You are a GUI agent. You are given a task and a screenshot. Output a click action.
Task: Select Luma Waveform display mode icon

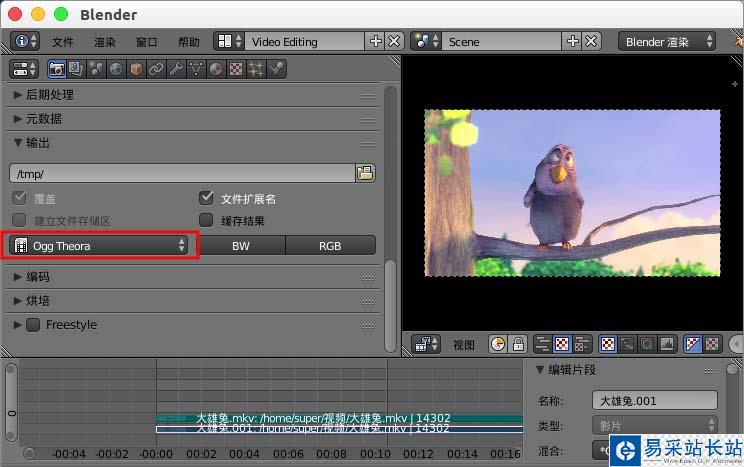[627, 344]
